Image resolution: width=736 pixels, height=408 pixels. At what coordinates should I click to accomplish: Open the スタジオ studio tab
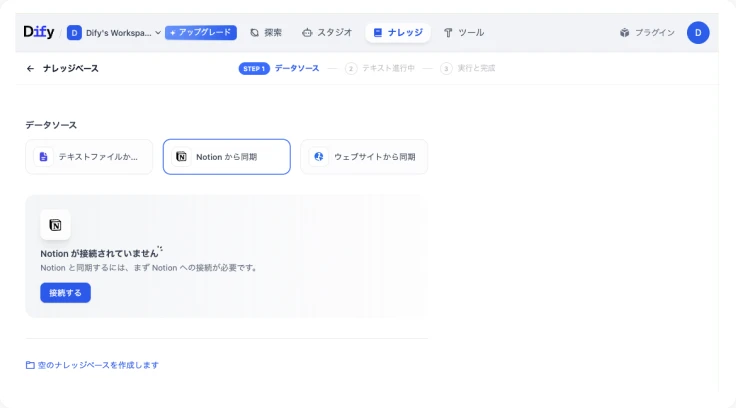point(326,32)
